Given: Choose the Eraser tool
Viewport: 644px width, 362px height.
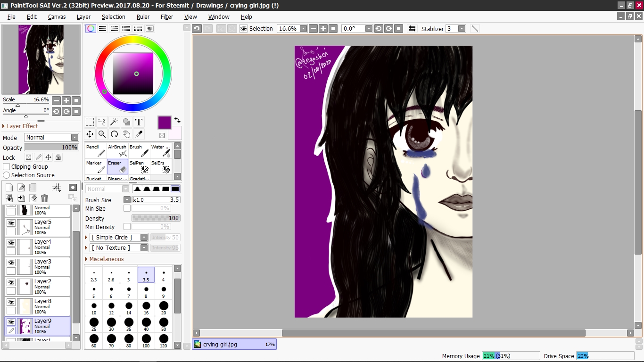Looking at the screenshot, I should tap(117, 167).
